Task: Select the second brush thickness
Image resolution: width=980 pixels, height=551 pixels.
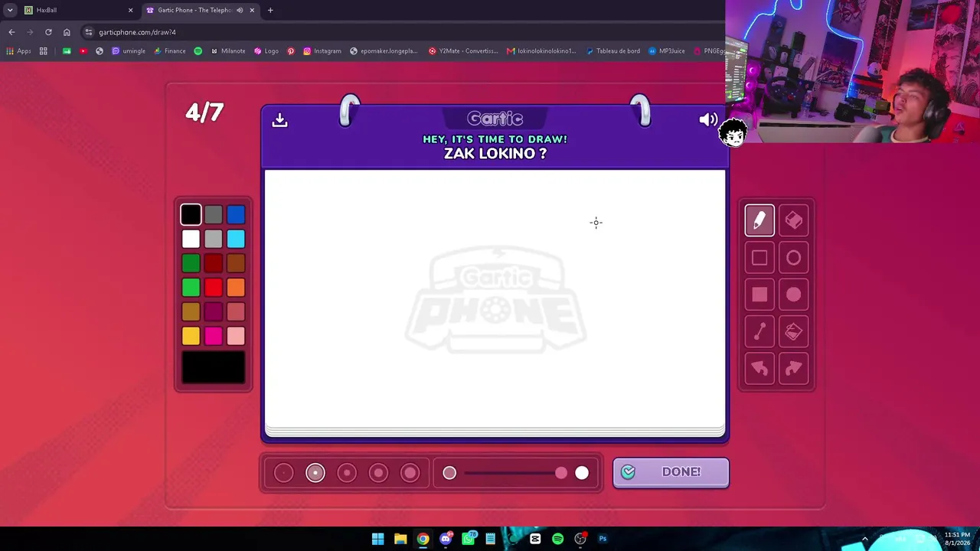Action: tap(315, 473)
